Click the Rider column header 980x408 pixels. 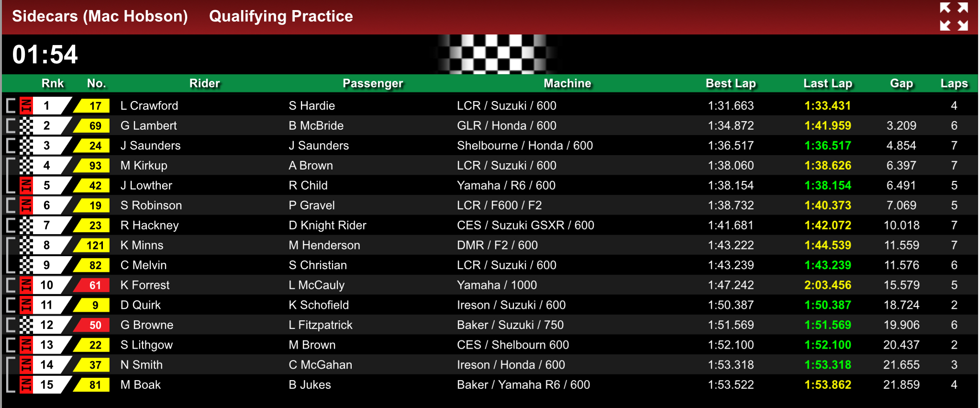(205, 83)
